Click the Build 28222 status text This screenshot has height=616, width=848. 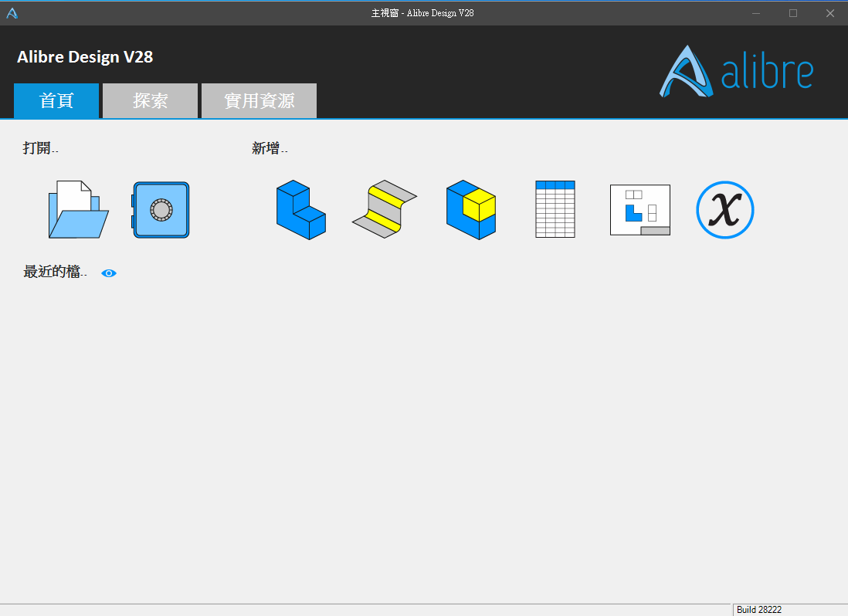click(x=758, y=610)
